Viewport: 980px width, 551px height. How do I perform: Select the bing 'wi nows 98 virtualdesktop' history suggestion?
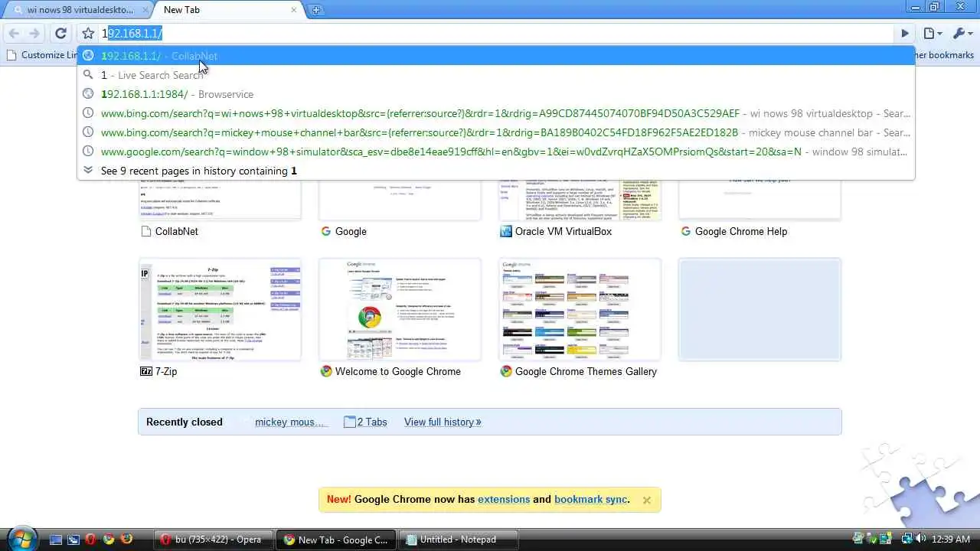(496, 113)
